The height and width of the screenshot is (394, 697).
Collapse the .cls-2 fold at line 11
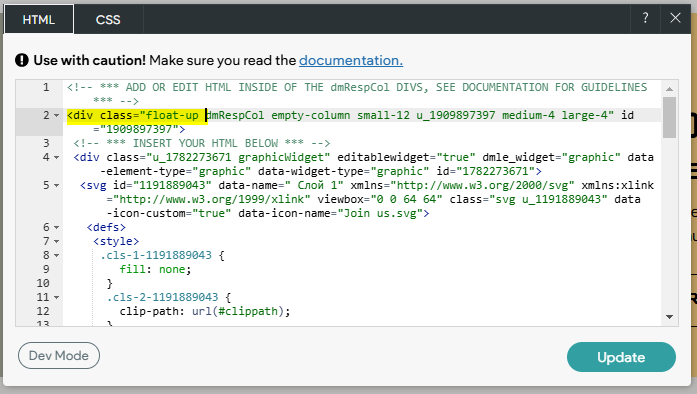pyautogui.click(x=56, y=298)
